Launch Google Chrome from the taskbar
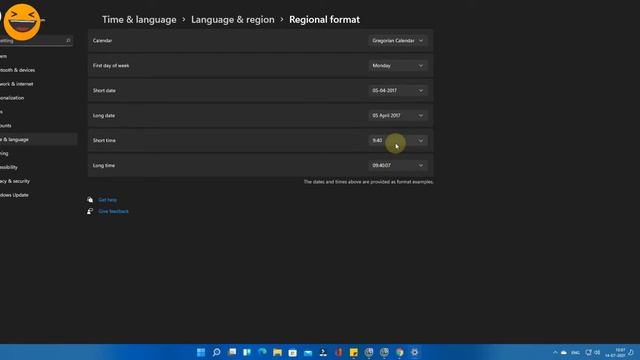 tap(399, 352)
